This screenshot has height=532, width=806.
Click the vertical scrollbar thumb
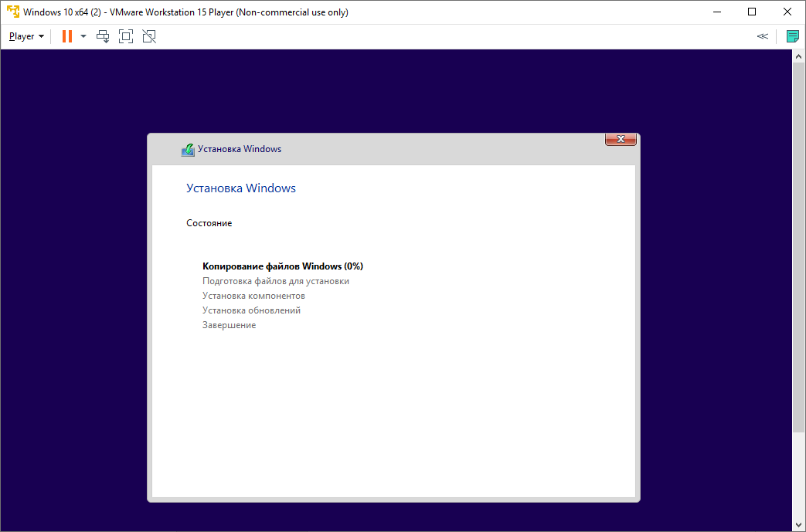(x=798, y=246)
